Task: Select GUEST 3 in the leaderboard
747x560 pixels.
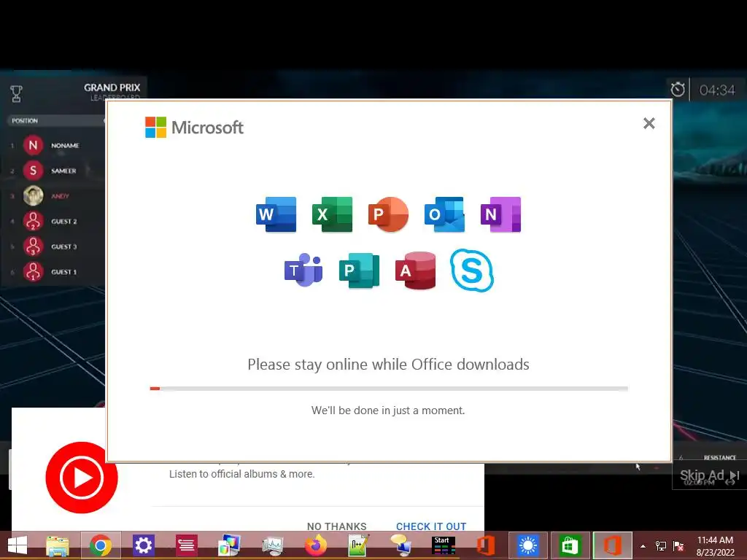Action: [x=64, y=246]
